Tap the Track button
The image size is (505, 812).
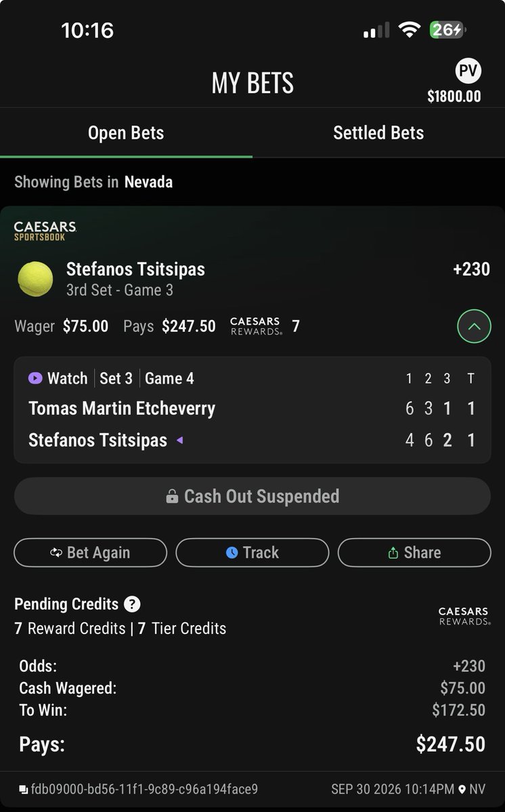pos(252,552)
